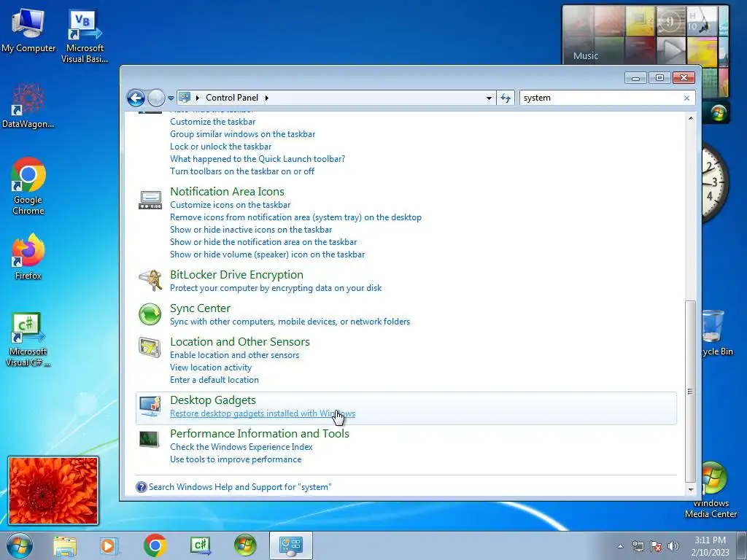
Task: Click the help icon beside the Search Windows Help link
Action: (x=142, y=486)
